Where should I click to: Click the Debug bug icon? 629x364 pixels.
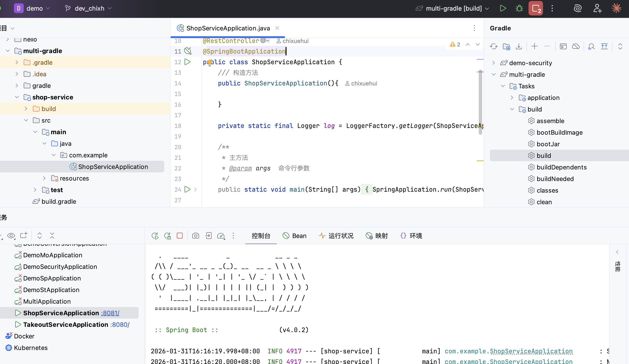click(x=519, y=8)
